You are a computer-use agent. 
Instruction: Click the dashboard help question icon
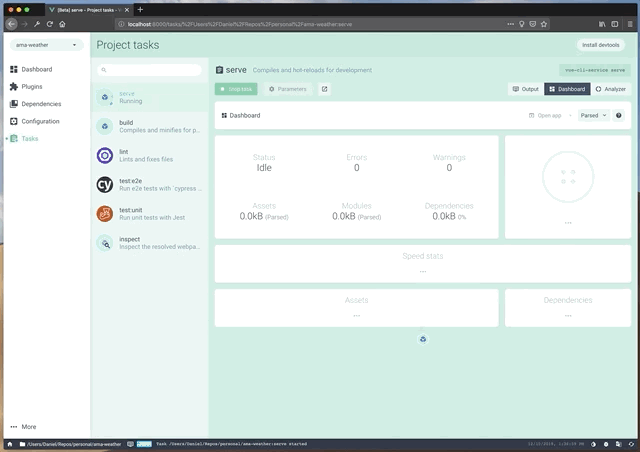(619, 116)
